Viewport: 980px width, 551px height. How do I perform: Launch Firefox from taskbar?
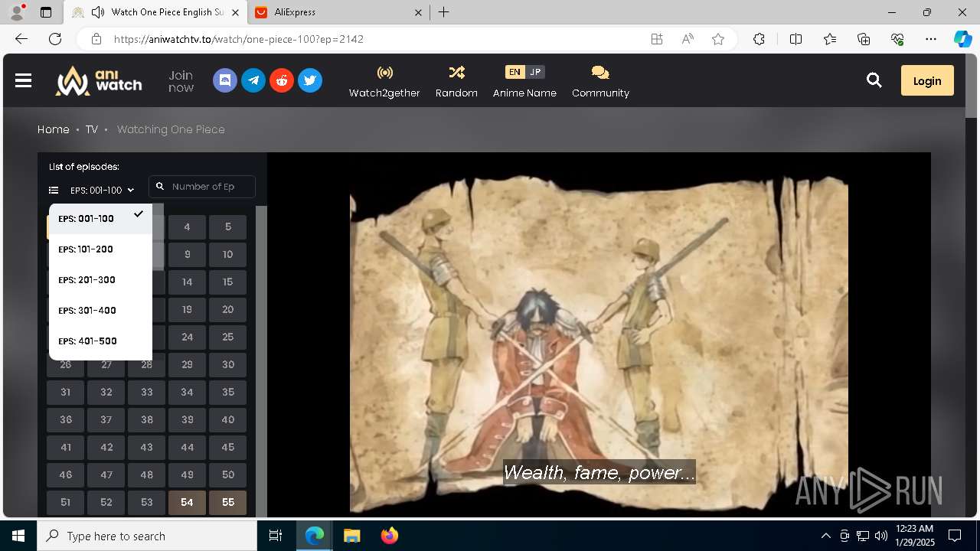tap(390, 536)
